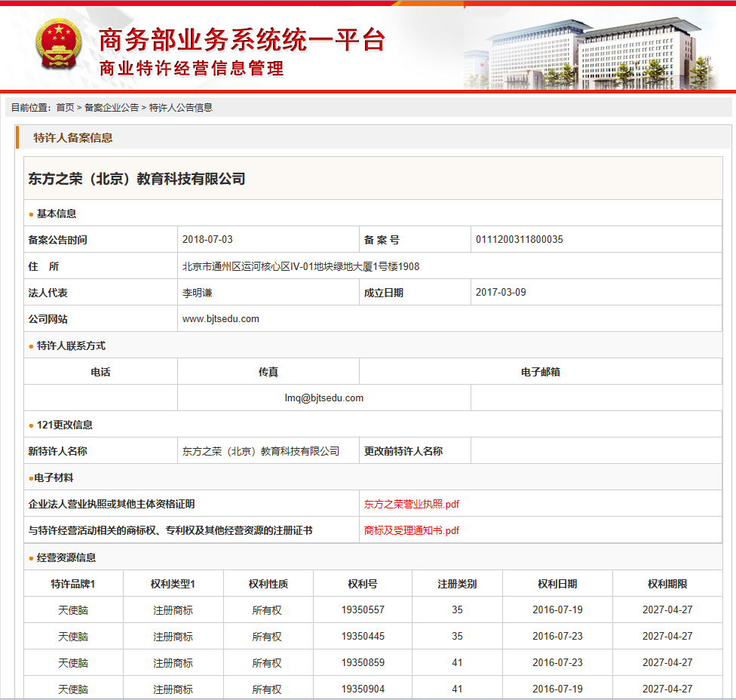Click the 经营资源信息 section header
This screenshot has width=736, height=700.
coord(66,557)
